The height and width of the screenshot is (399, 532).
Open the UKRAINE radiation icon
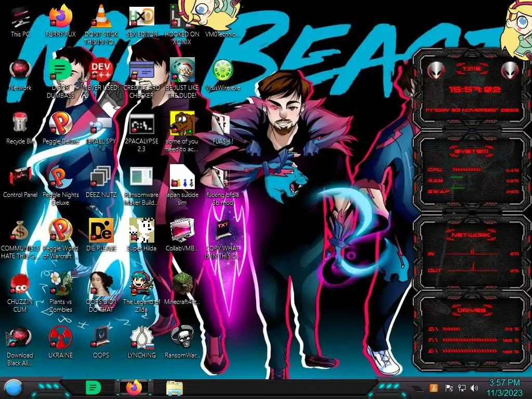point(60,342)
